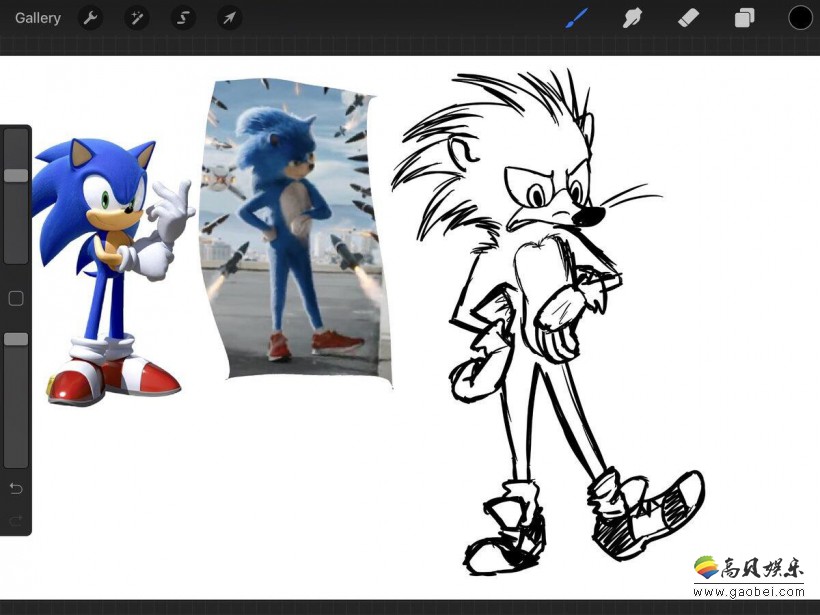The width and height of the screenshot is (820, 615).
Task: Activate the Transform arrow tool
Action: click(229, 18)
